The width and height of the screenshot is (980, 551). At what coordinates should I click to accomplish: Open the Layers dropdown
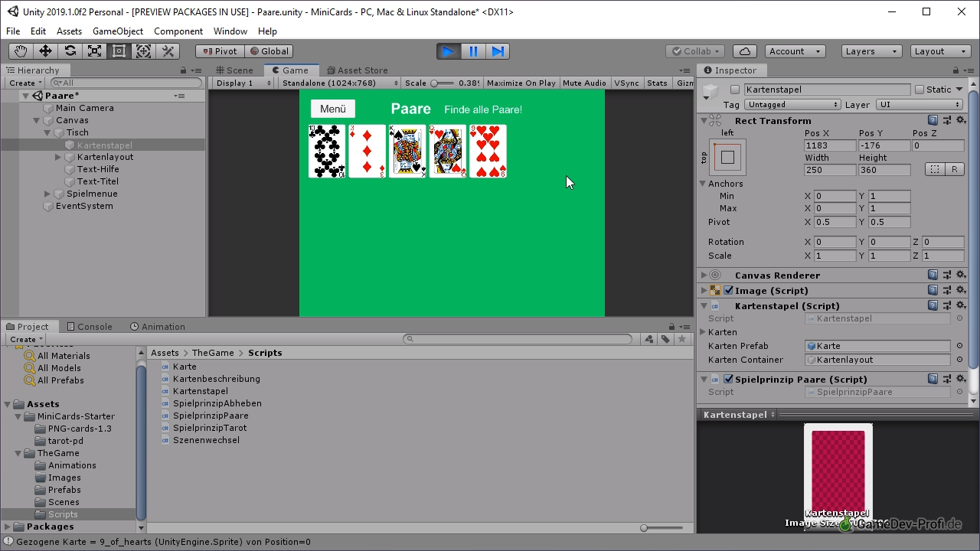point(871,51)
